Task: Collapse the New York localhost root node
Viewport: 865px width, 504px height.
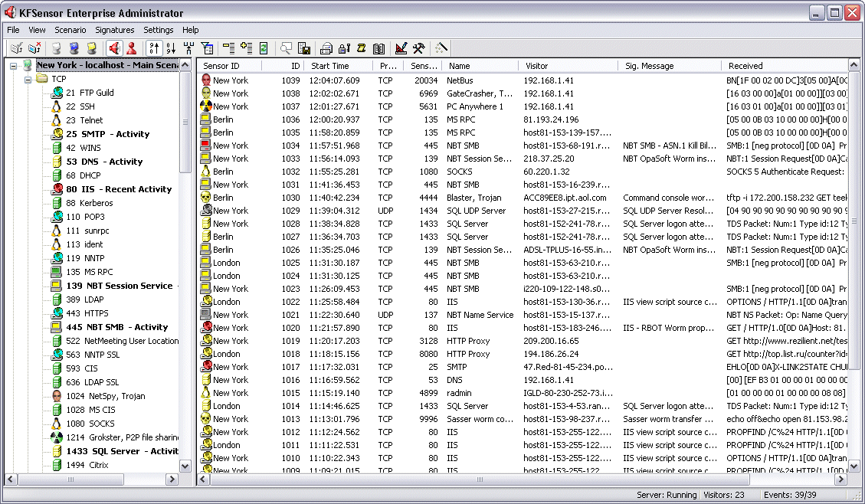Action: point(13,66)
